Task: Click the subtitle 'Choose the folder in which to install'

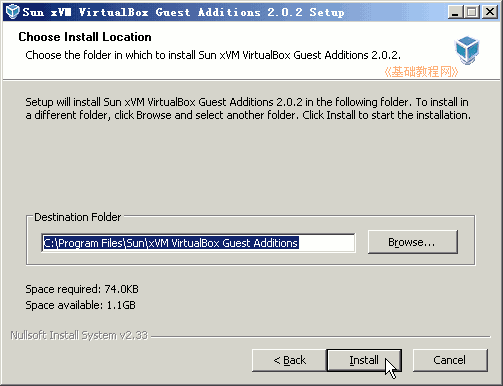Action: (213, 55)
